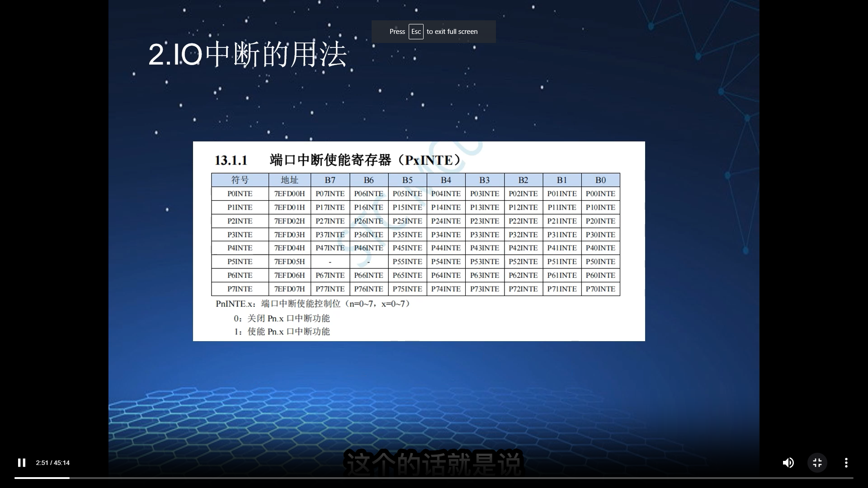The image size is (868, 488).
Task: Click the P42INTE bit cell
Action: tap(523, 248)
